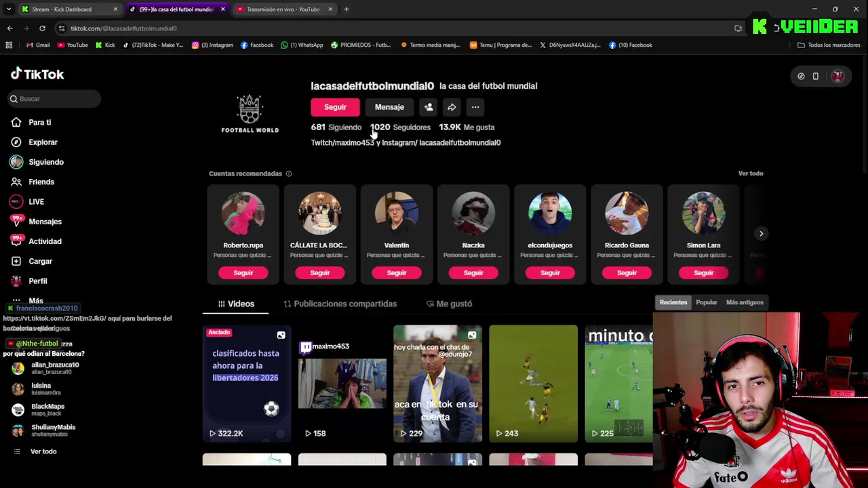
Task: Expand Ver todo in following accounts list
Action: pyautogui.click(x=43, y=451)
